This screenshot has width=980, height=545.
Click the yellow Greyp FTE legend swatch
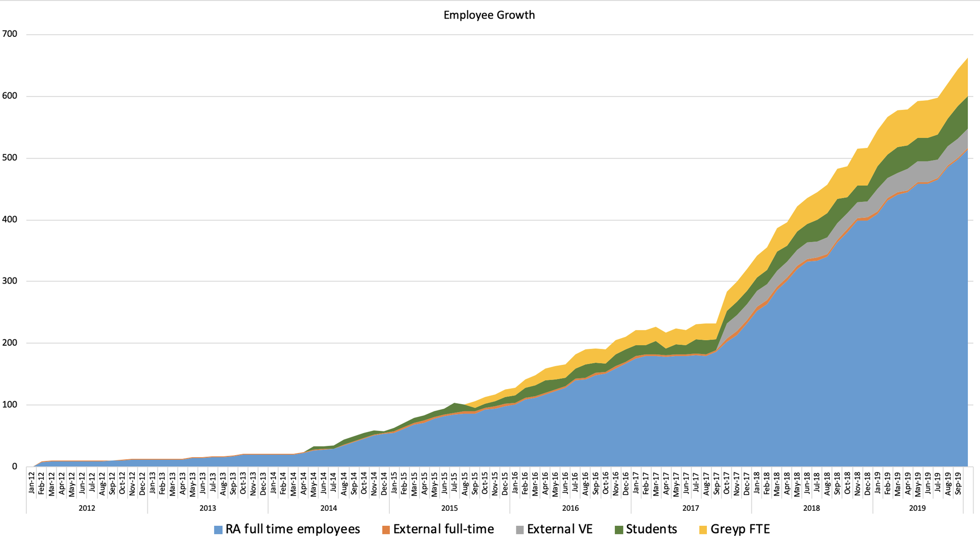703,530
